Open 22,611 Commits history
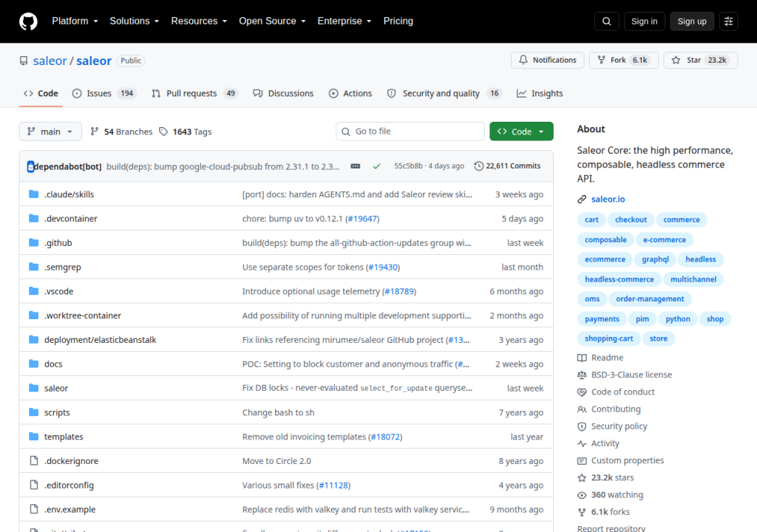Screen dimensions: 757x532 pyautogui.click(x=507, y=166)
